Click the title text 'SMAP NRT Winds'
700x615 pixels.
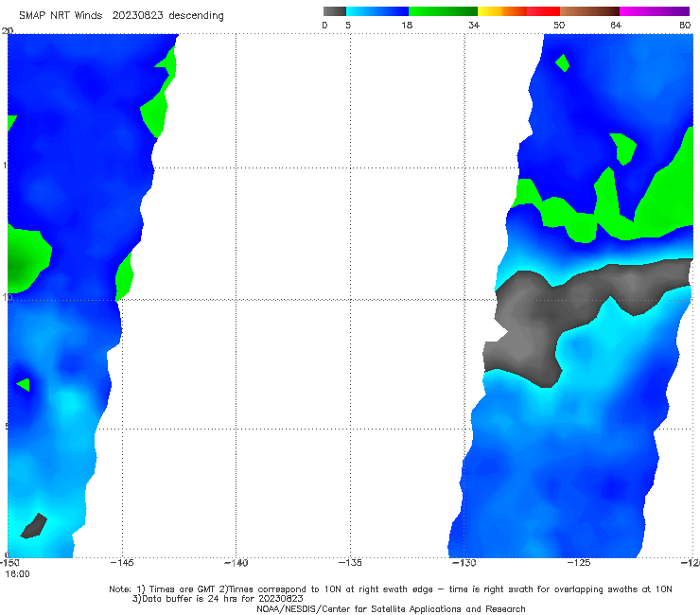click(x=61, y=16)
